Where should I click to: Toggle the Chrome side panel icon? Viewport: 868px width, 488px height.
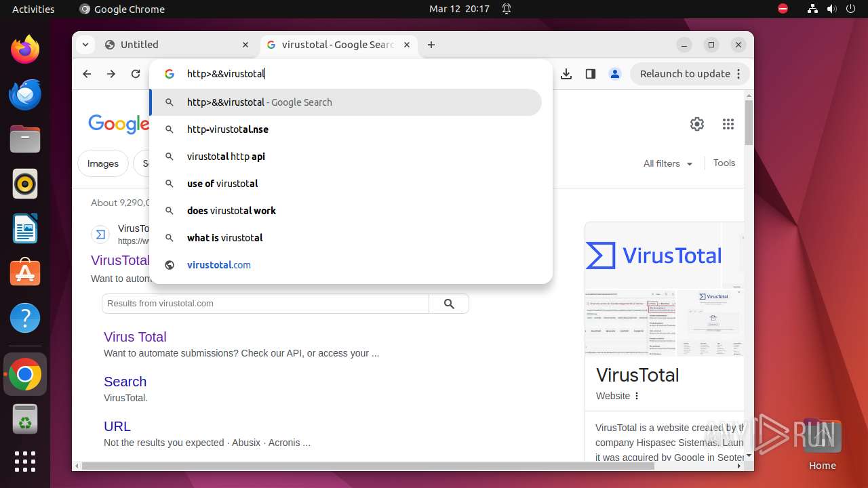click(x=591, y=74)
